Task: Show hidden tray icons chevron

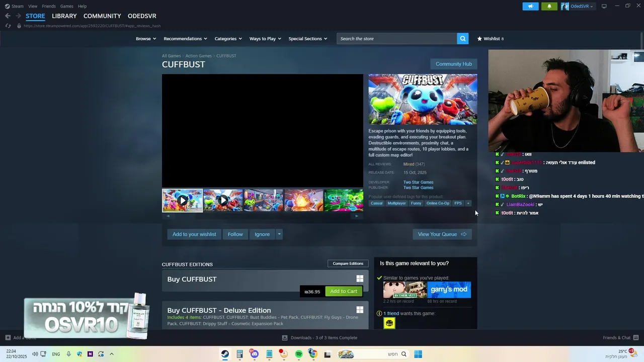Action: click(x=112, y=354)
